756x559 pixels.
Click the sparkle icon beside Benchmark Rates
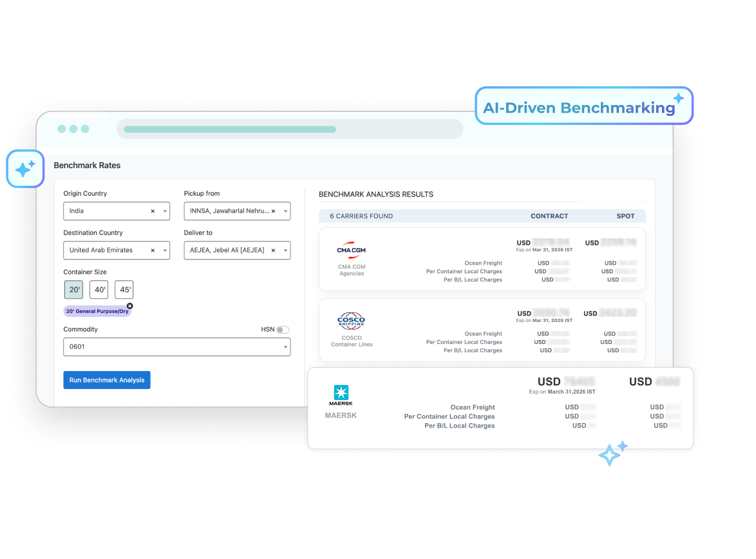point(25,169)
